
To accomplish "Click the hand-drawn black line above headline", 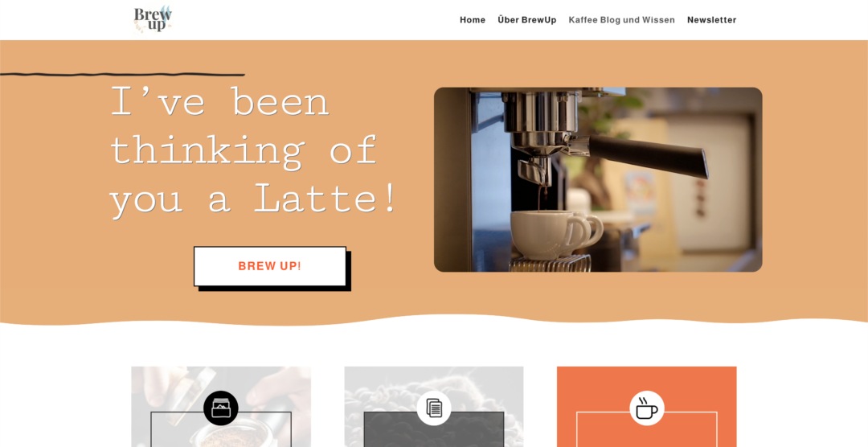I will pyautogui.click(x=122, y=74).
